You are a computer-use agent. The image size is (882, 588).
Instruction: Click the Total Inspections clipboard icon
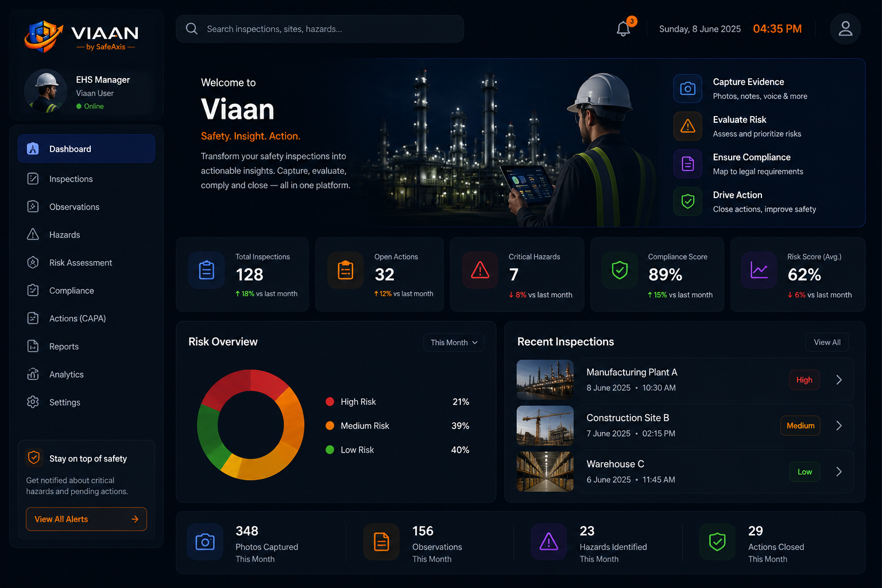click(x=207, y=270)
